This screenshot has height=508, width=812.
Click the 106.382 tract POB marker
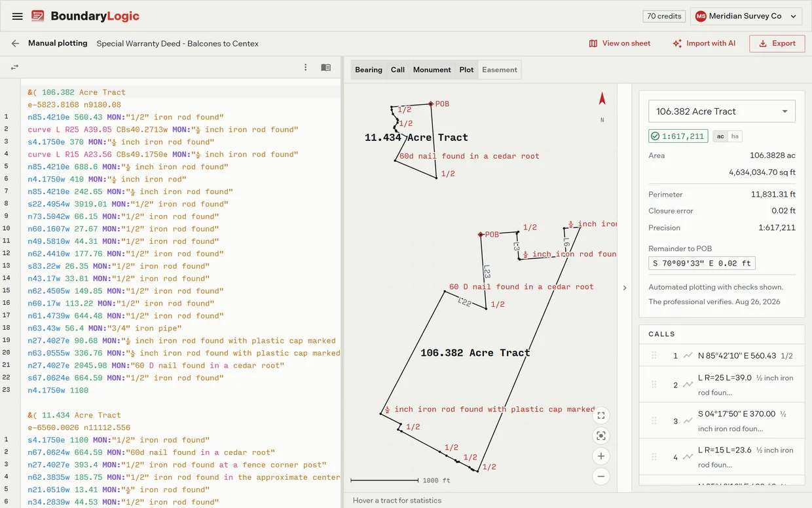click(x=481, y=234)
